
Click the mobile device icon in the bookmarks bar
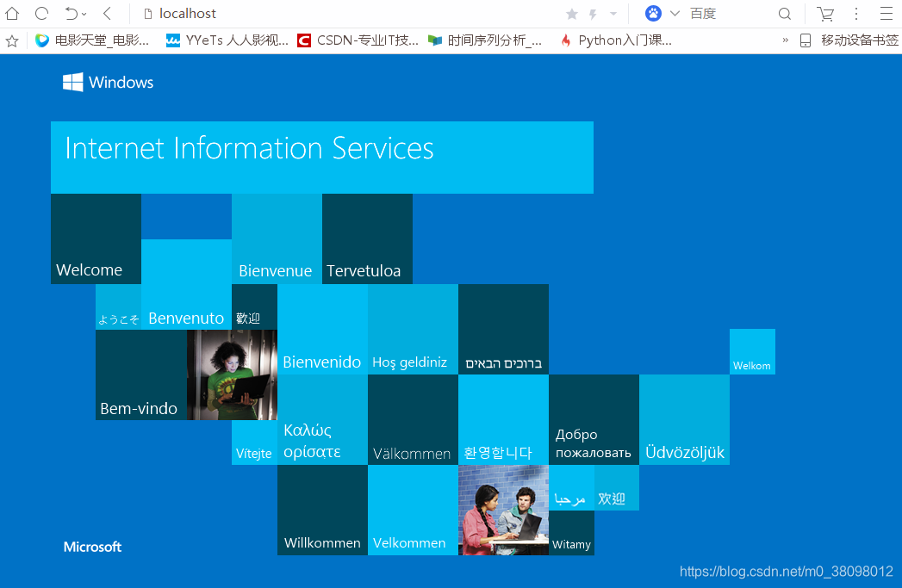[806, 40]
